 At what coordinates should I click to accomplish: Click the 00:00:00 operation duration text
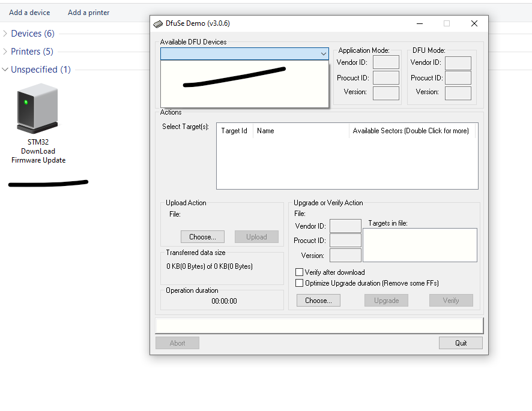tap(224, 301)
